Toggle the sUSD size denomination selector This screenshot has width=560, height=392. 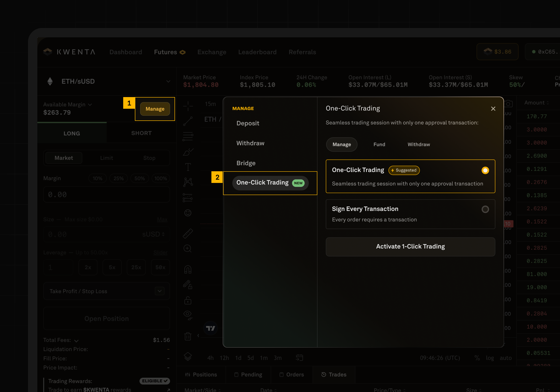[154, 234]
